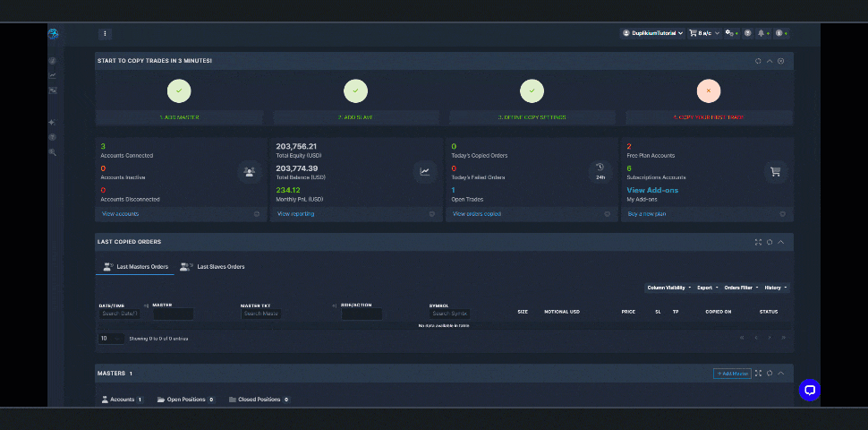The height and width of the screenshot is (430, 868).
Task: Open the DupliklumTutorial account dropdown
Action: point(652,33)
